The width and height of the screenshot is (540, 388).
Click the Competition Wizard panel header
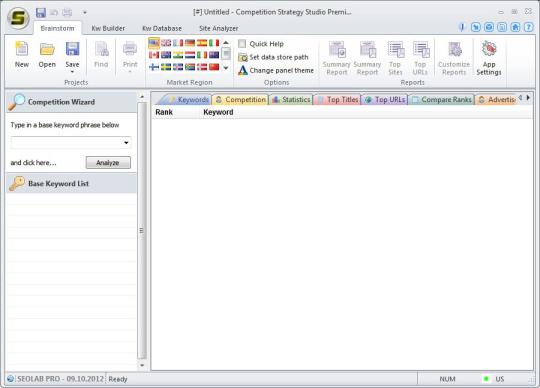72,102
